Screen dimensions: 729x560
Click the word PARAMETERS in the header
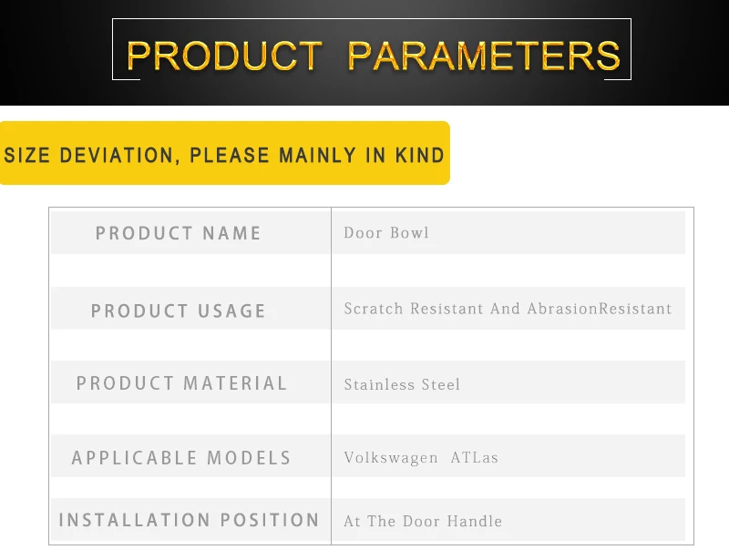(x=484, y=56)
